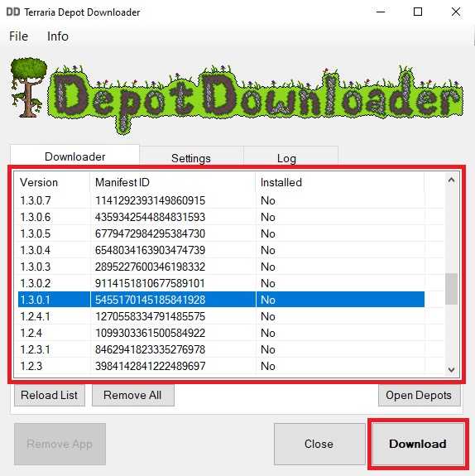
Task: Click Installed "No" for version 1.3.0.7
Action: (x=268, y=200)
